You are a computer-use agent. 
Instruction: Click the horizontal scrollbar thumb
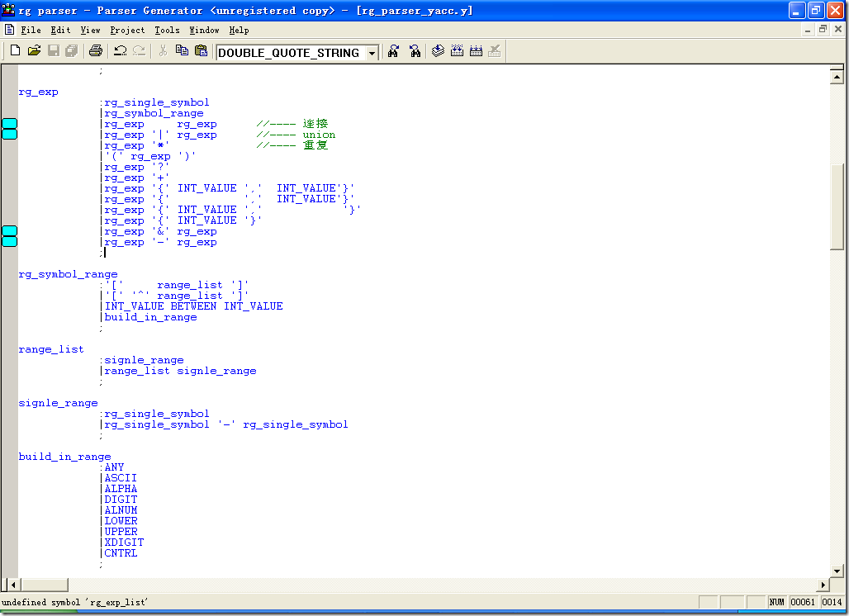(x=44, y=585)
